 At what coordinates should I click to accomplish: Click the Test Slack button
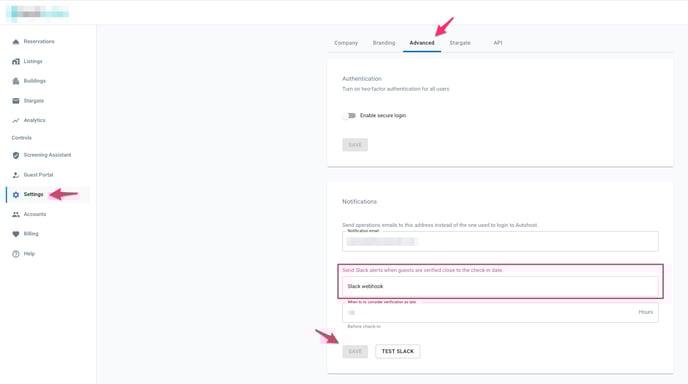(x=398, y=351)
